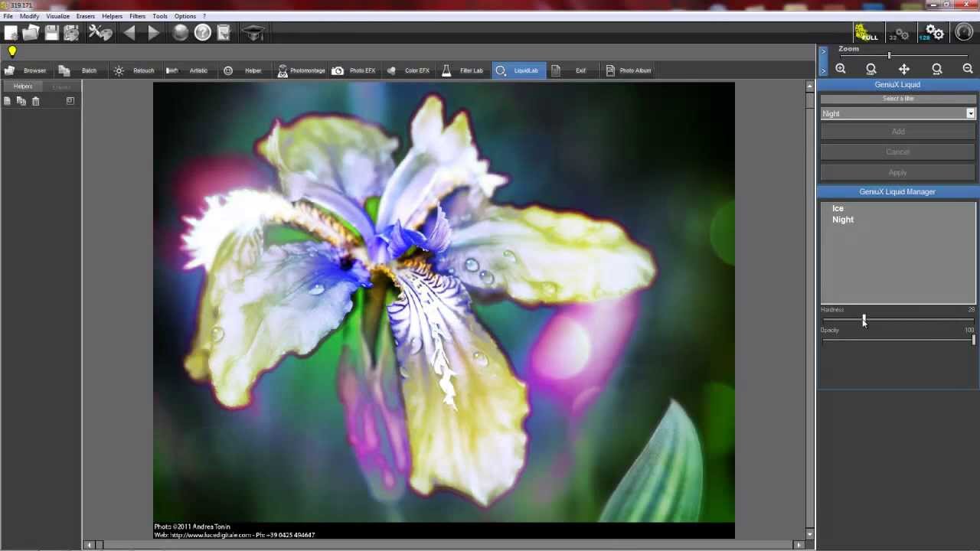Open the Options menu
The width and height of the screenshot is (980, 551).
pyautogui.click(x=185, y=16)
